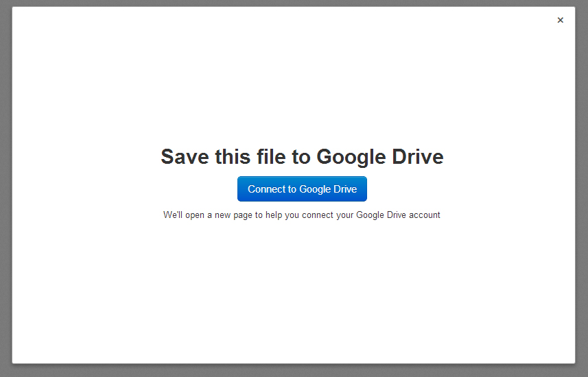The width and height of the screenshot is (588, 377).
Task: Click 'Google Drive account' in the description line
Action: click(x=398, y=215)
